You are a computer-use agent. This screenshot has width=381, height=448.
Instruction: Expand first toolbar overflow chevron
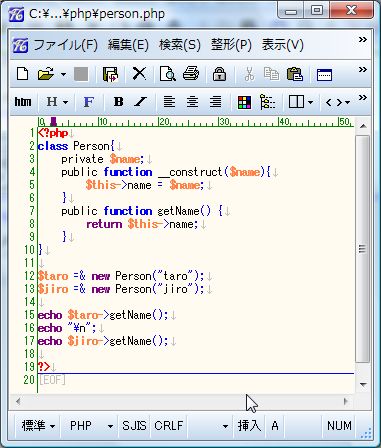click(363, 70)
